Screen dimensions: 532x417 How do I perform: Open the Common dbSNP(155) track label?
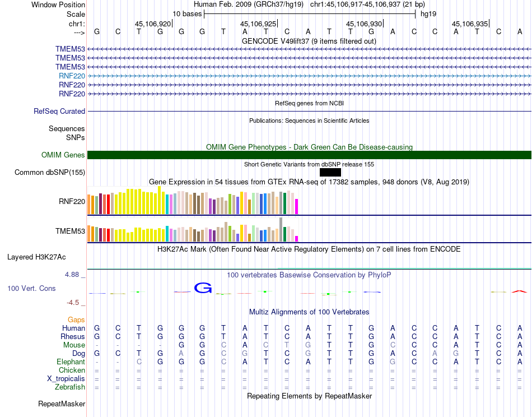50,173
